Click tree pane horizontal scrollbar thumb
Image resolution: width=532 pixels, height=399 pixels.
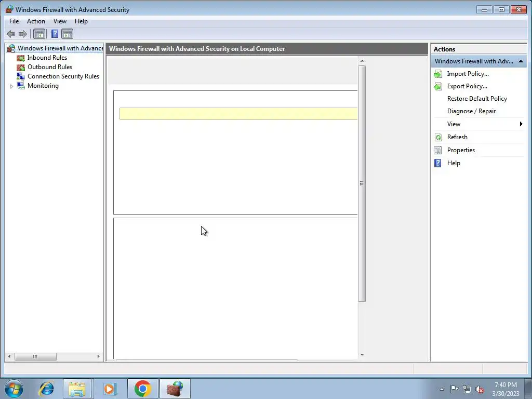tap(35, 356)
